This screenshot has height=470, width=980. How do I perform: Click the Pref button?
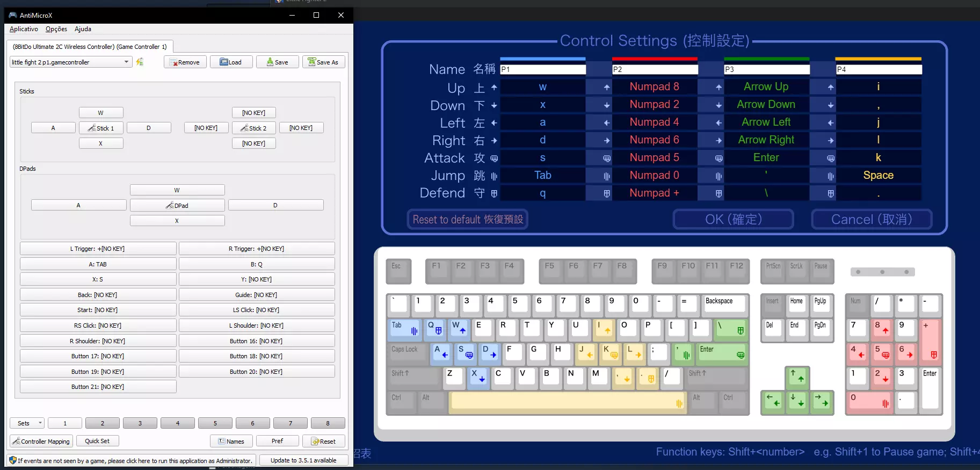click(x=278, y=441)
